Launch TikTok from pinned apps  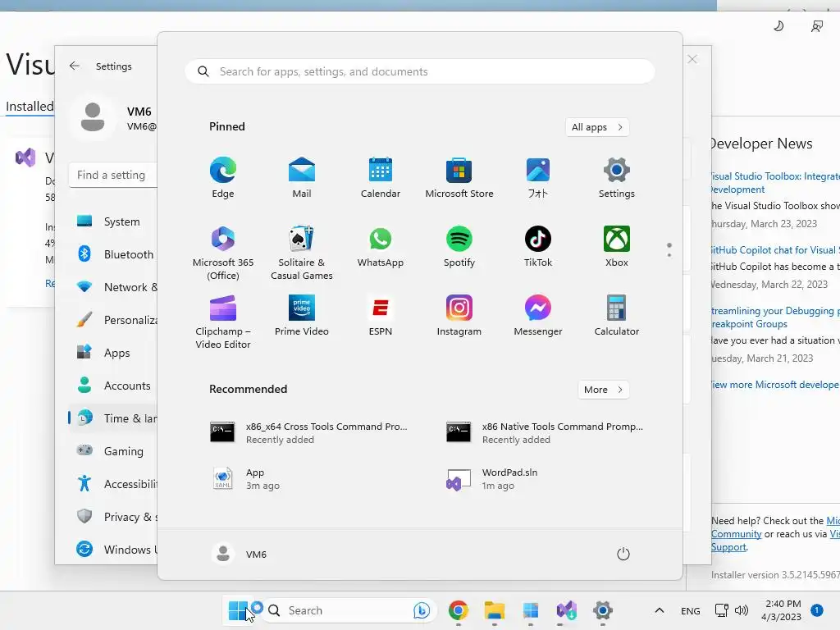538,246
